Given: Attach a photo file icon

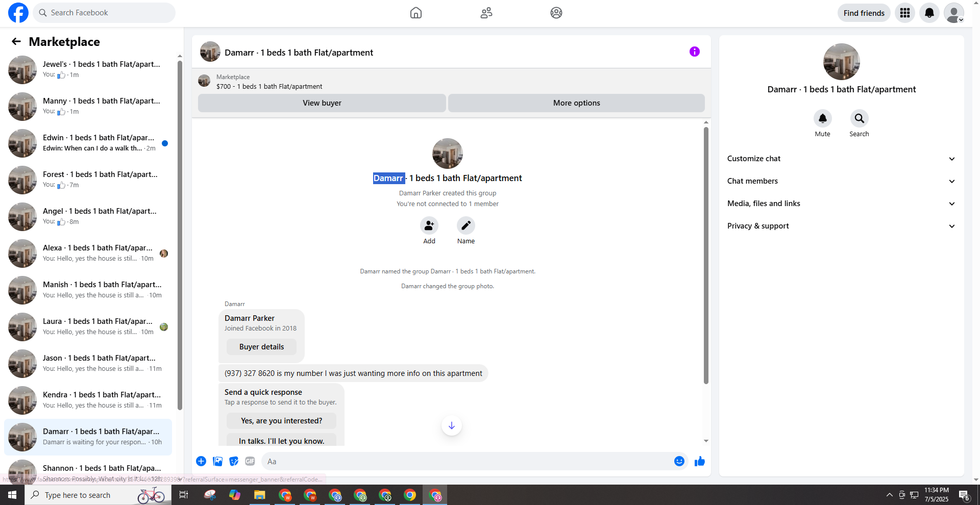Looking at the screenshot, I should tap(217, 461).
